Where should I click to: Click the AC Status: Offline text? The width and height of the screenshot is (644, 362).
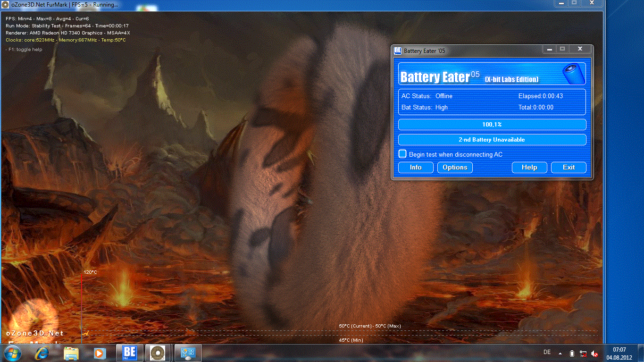click(427, 96)
